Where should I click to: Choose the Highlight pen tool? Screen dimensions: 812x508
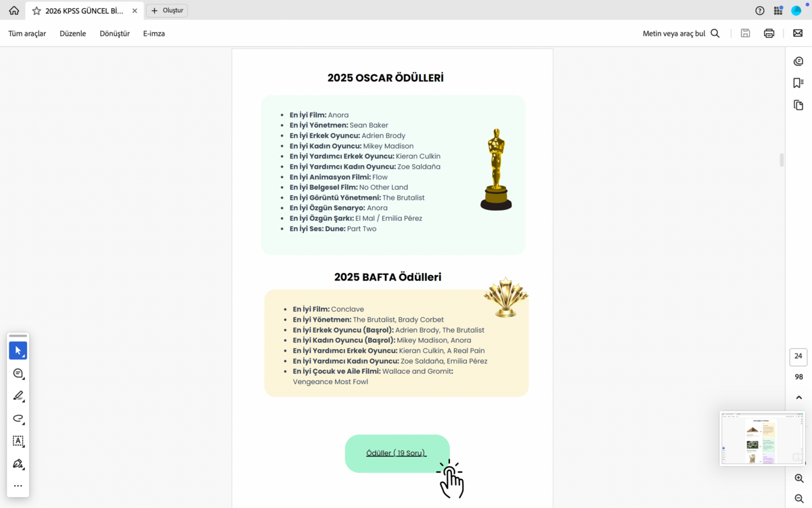pos(18,396)
